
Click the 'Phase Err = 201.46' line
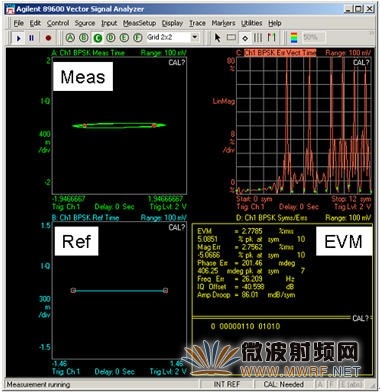[x=246, y=263]
